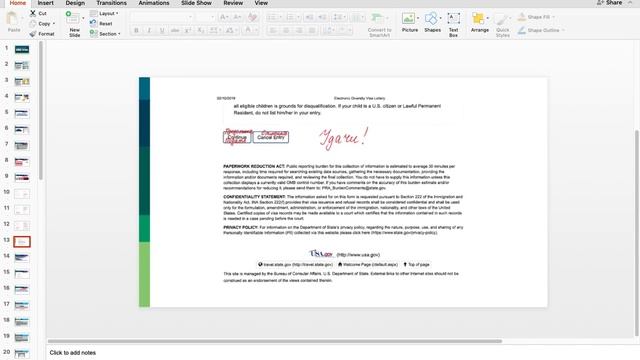Click Cancel Entry button on slide
The image size is (640, 360).
click(x=271, y=137)
